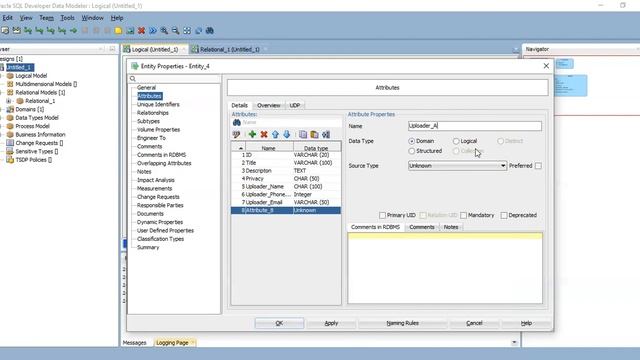Viewport: 640px width, 360px height.
Task: Select Relationships in properties tree
Action: 153,113
